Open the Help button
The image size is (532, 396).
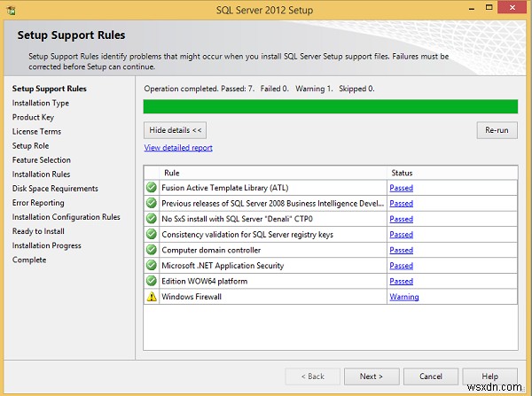[490, 377]
